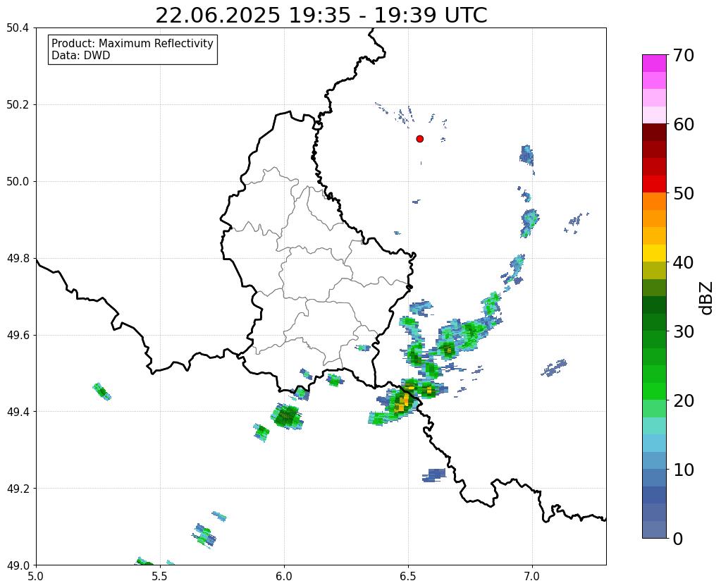Click the dark maroon colorbar segment below 60

pos(654,132)
